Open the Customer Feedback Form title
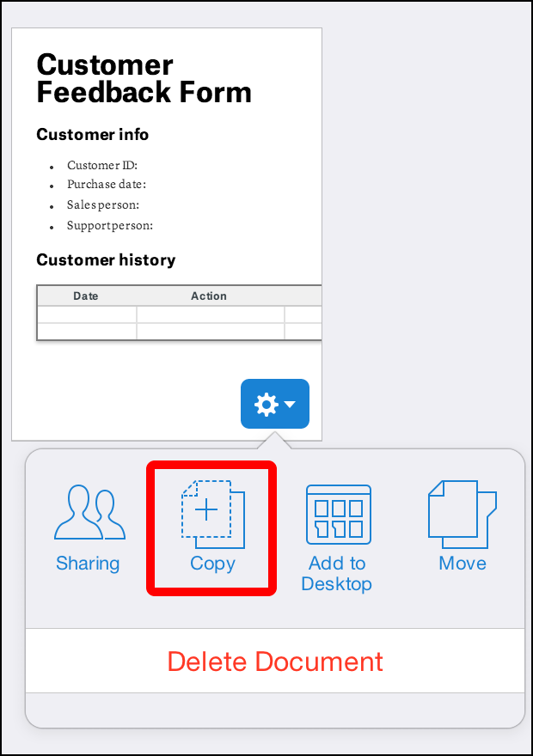 pyautogui.click(x=144, y=78)
